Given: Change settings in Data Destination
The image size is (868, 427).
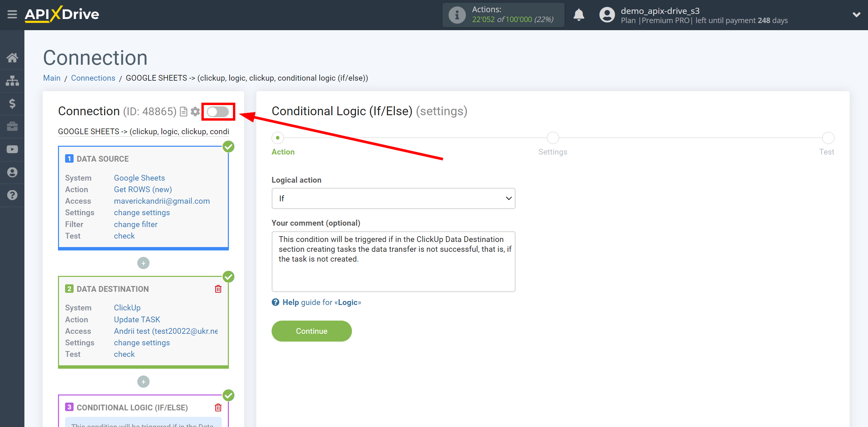Looking at the screenshot, I should (x=142, y=343).
